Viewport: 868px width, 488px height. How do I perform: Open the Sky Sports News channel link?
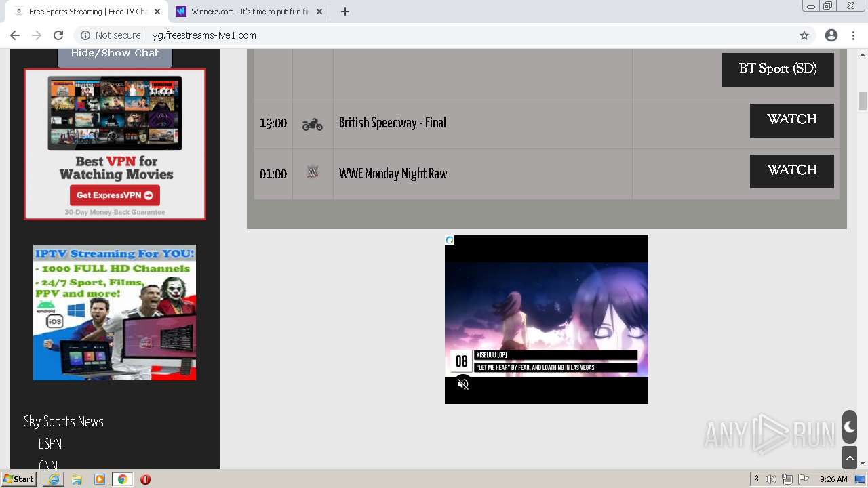(64, 422)
